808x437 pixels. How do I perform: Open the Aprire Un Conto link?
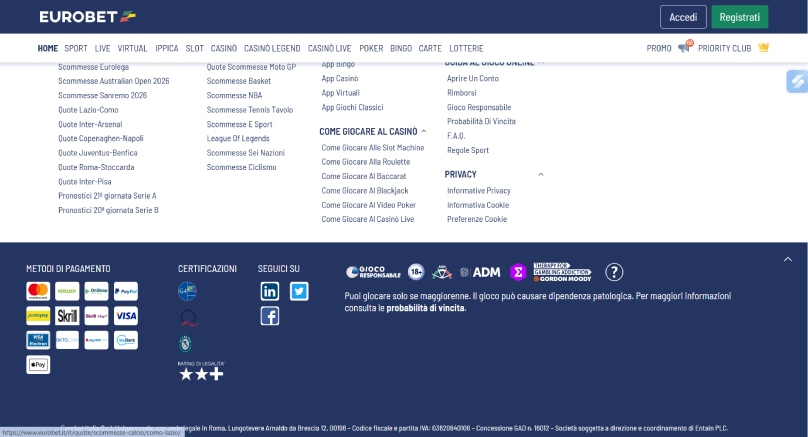pos(473,78)
